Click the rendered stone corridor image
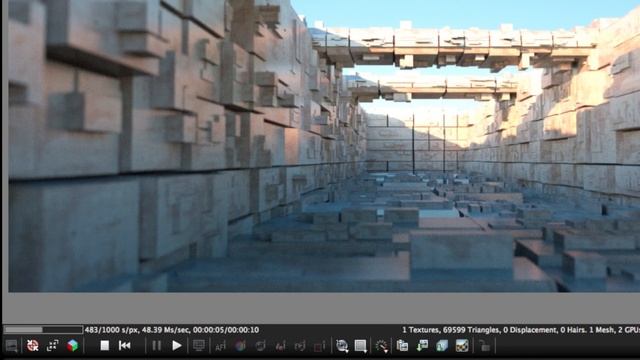640x360 pixels. coord(324,146)
